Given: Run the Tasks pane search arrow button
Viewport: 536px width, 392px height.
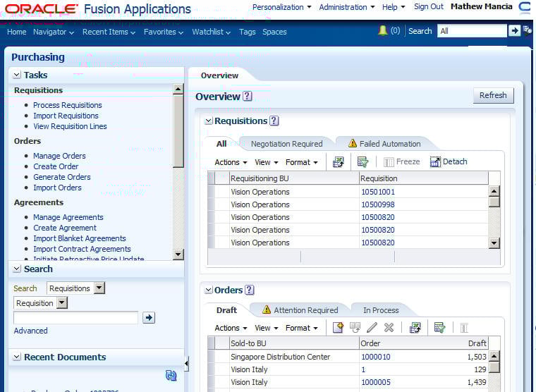Looking at the screenshot, I should click(149, 317).
